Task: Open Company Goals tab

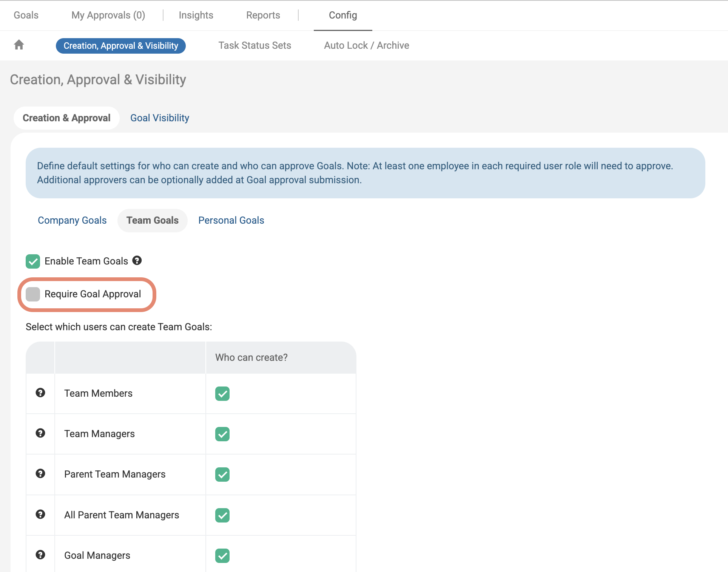Action: pyautogui.click(x=72, y=220)
